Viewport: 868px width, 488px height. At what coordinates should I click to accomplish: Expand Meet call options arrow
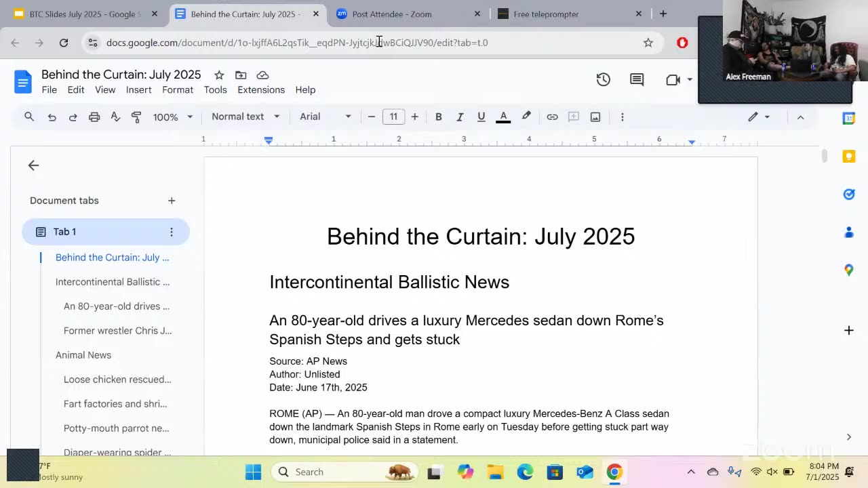(690, 79)
